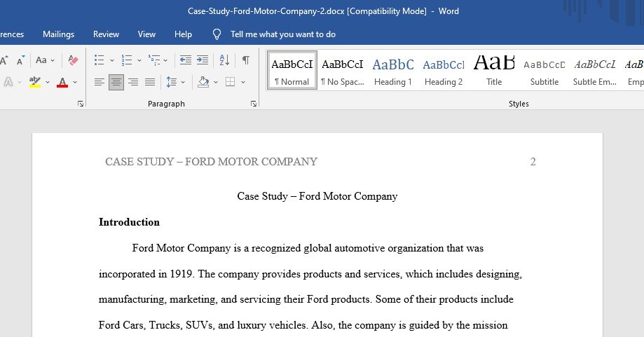The image size is (644, 337).
Task: Increase font size with the Grow Font icon
Action: point(4,60)
